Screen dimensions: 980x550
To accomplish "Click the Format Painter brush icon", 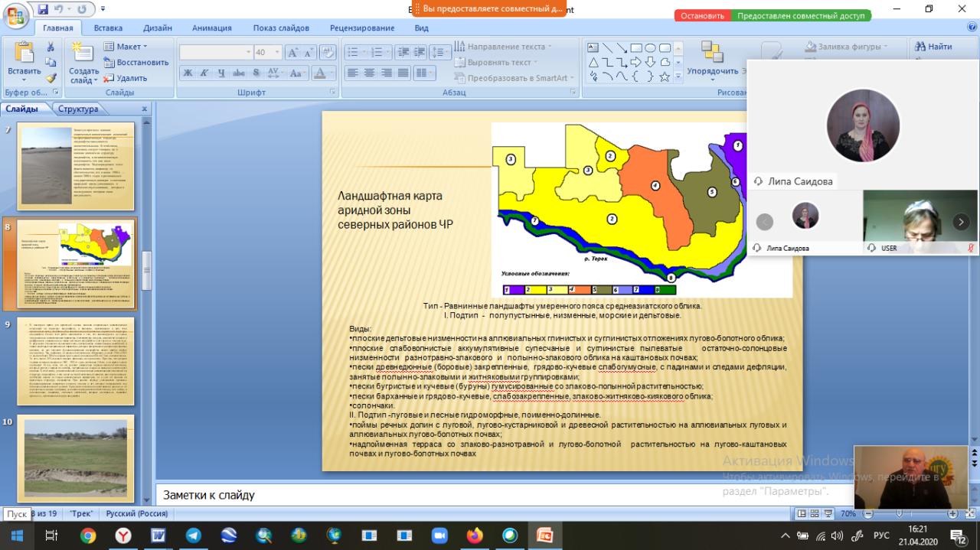I will 51,77.
